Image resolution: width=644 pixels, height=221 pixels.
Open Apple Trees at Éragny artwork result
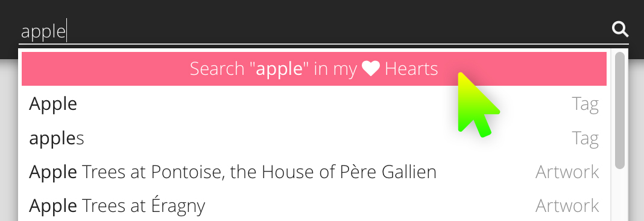(x=314, y=205)
